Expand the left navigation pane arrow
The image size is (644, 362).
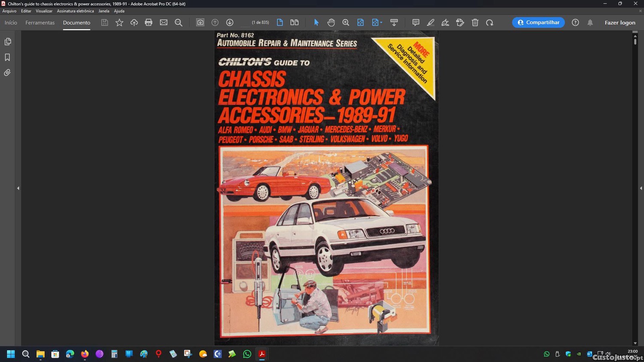tap(18, 188)
